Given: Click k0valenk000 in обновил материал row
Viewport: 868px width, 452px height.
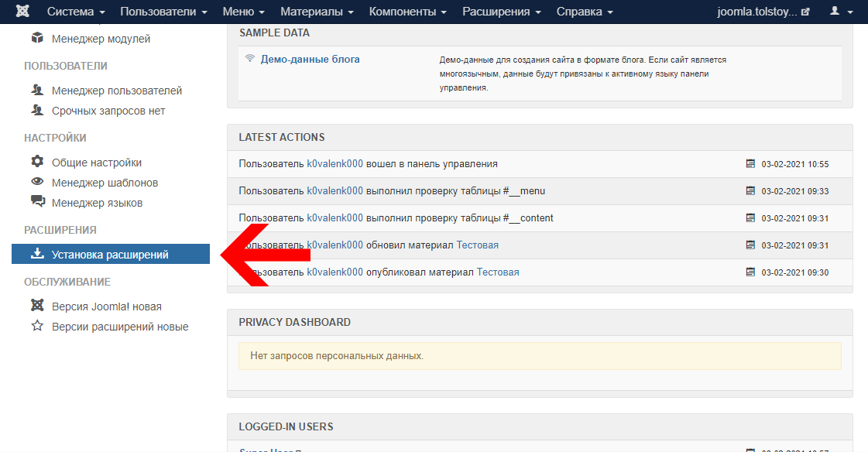Looking at the screenshot, I should [335, 245].
